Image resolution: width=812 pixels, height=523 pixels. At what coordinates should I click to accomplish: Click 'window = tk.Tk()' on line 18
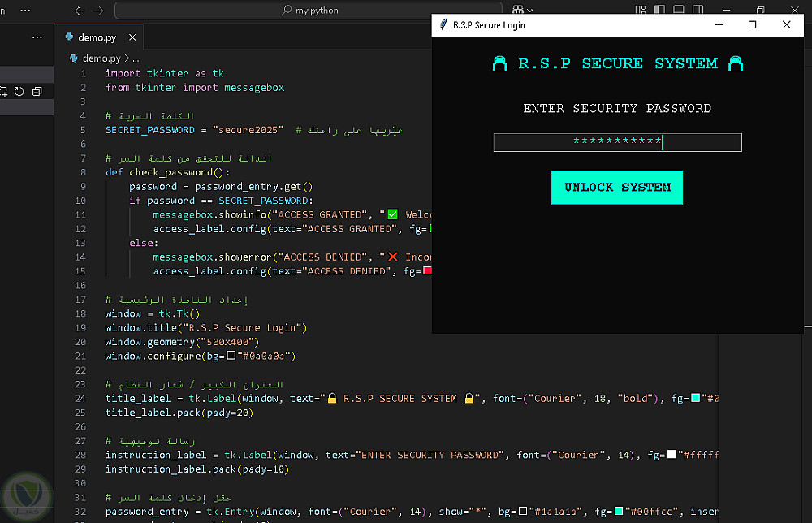point(153,313)
